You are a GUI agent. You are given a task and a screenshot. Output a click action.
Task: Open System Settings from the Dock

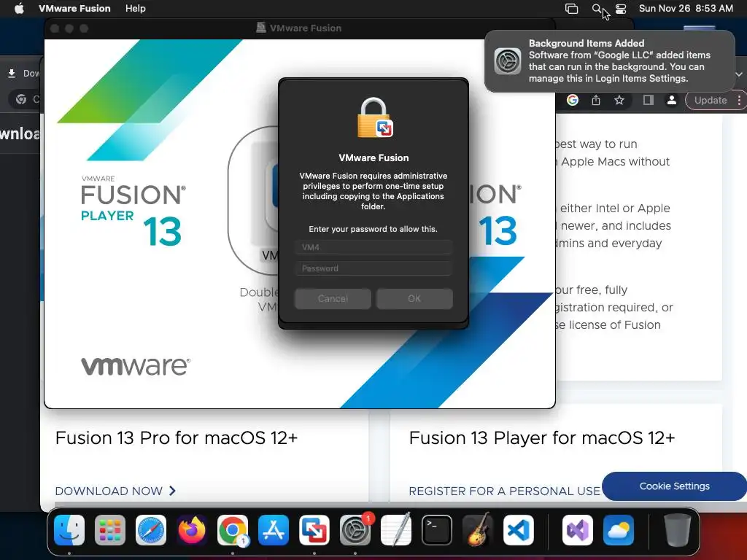pyautogui.click(x=355, y=530)
